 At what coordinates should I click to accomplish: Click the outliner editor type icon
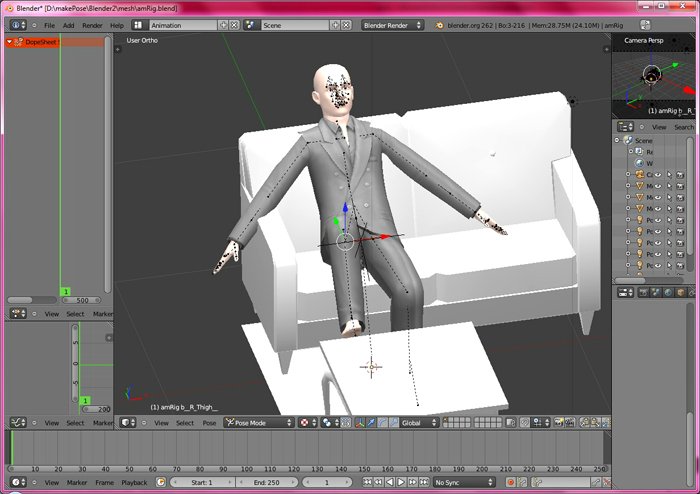(626, 127)
